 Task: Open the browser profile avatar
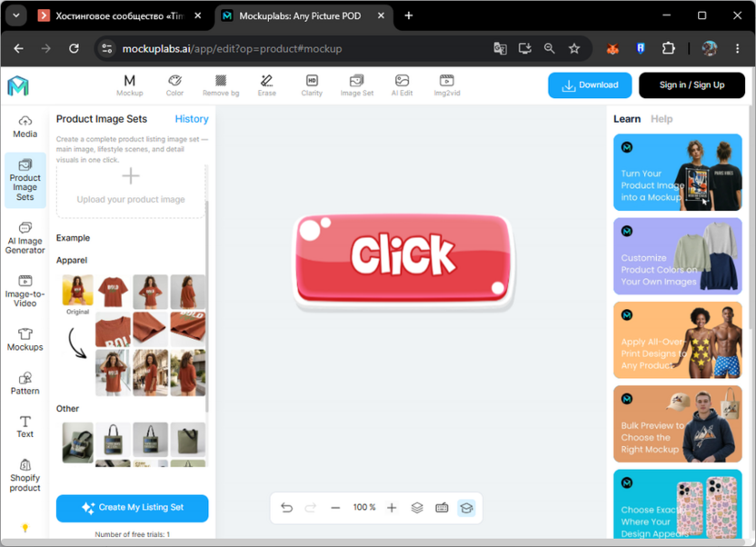coord(710,49)
